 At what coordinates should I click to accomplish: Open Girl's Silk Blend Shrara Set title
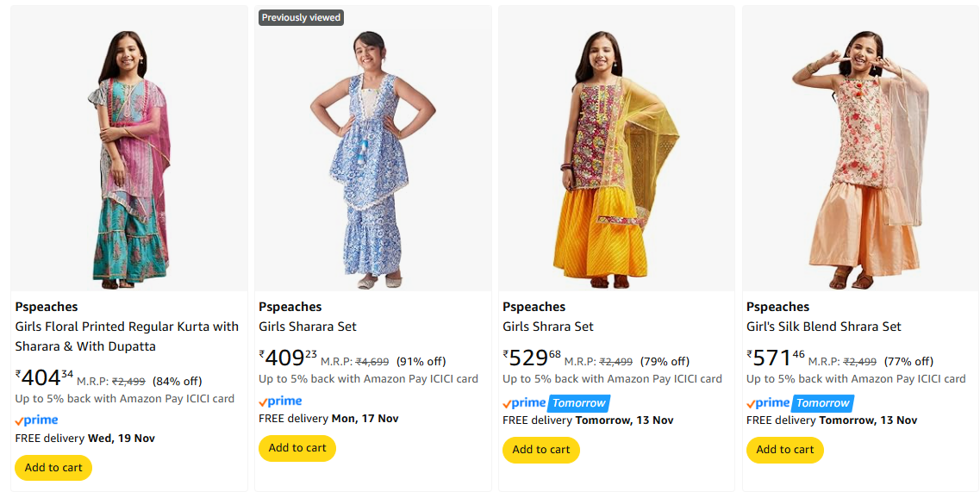pyautogui.click(x=823, y=327)
